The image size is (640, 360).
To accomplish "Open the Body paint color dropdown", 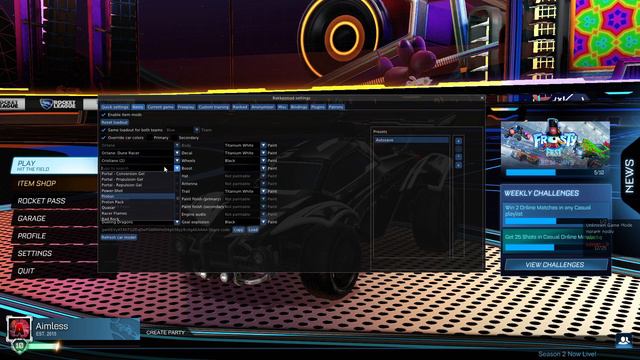I will pos(263,145).
